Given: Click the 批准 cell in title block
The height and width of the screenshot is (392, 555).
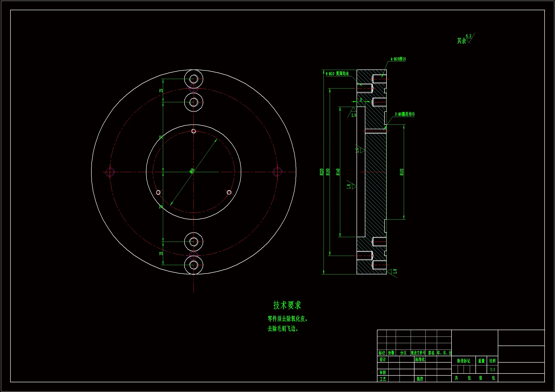Looking at the screenshot, I should pyautogui.click(x=420, y=379).
